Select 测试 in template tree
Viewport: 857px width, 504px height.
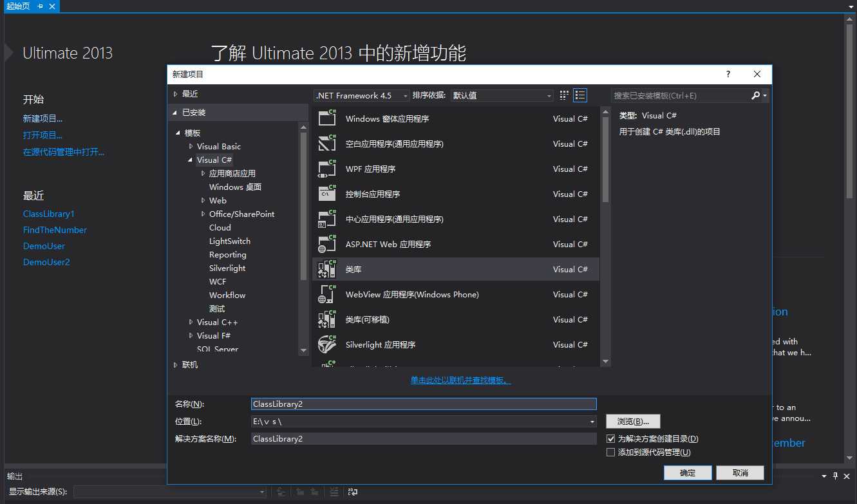point(217,308)
